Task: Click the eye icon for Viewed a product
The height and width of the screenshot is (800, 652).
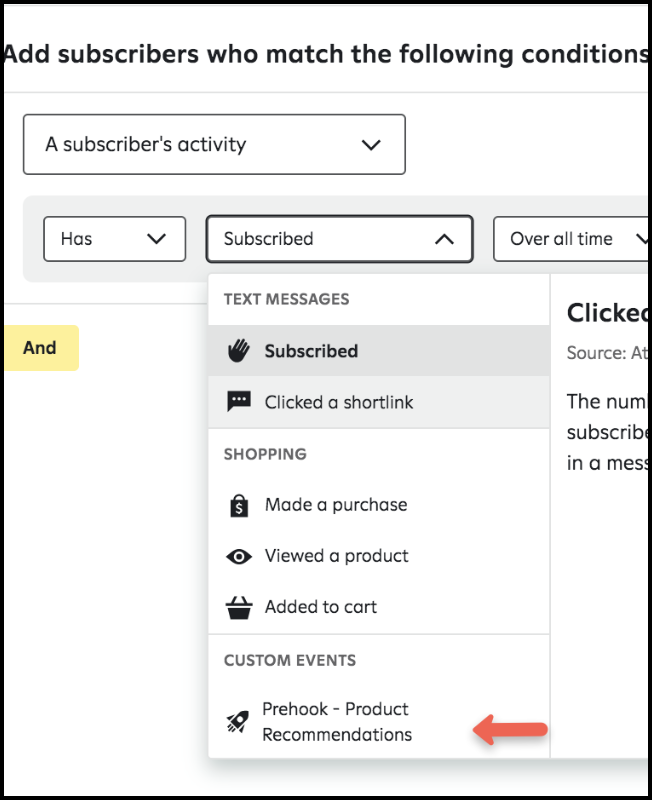Action: [238, 556]
